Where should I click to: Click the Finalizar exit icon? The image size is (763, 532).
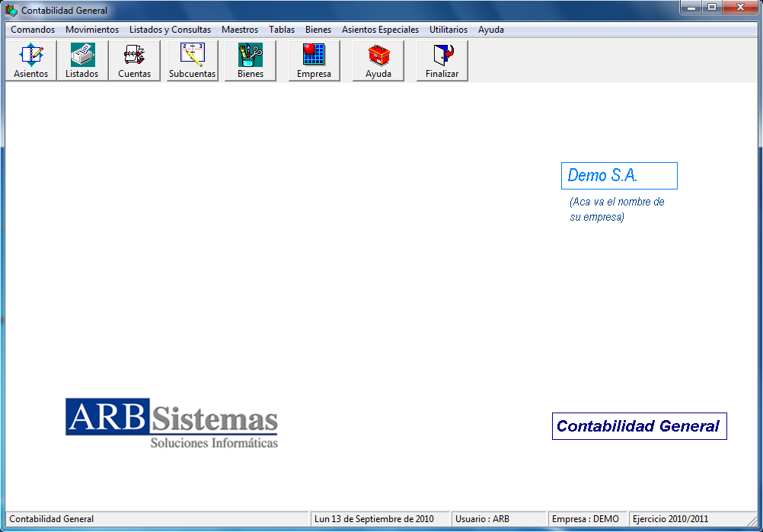coord(442,60)
